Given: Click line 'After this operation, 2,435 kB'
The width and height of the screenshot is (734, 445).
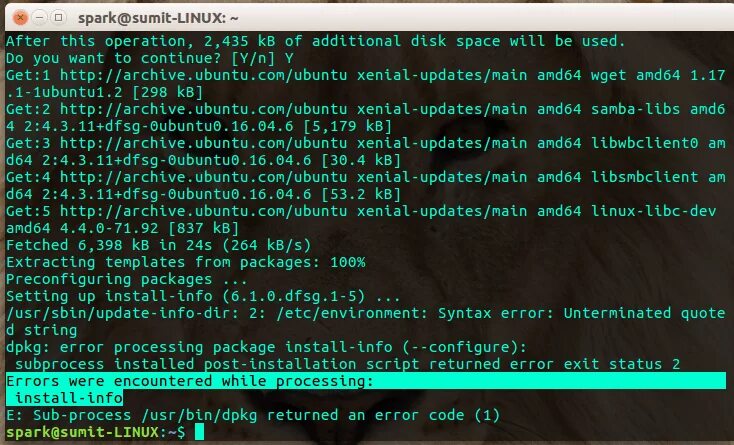Looking at the screenshot, I should pyautogui.click(x=316, y=41).
